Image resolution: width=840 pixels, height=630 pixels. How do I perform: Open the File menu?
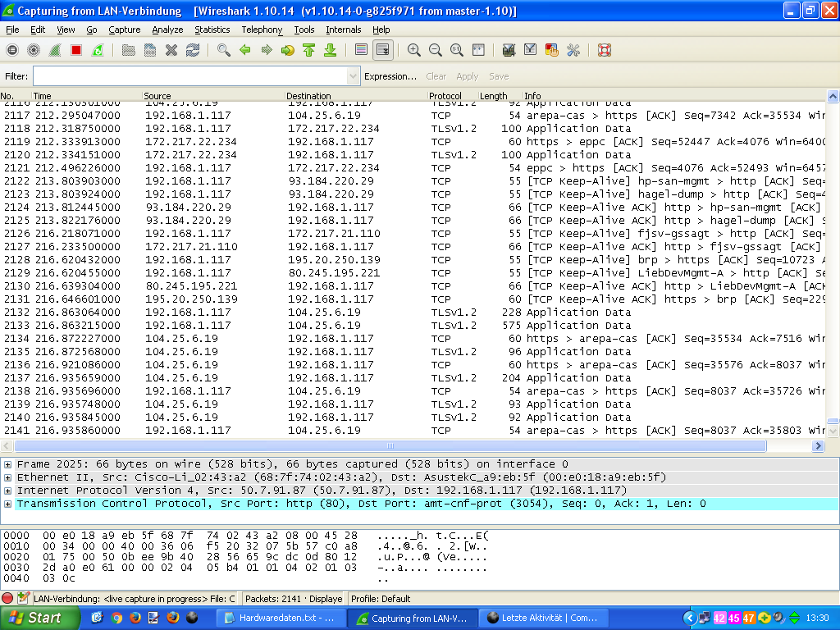click(x=12, y=30)
